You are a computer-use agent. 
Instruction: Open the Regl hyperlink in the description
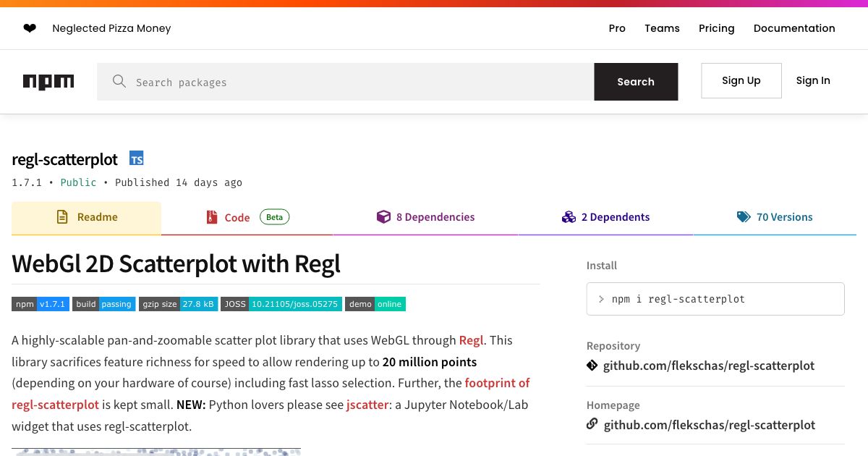pyautogui.click(x=471, y=340)
